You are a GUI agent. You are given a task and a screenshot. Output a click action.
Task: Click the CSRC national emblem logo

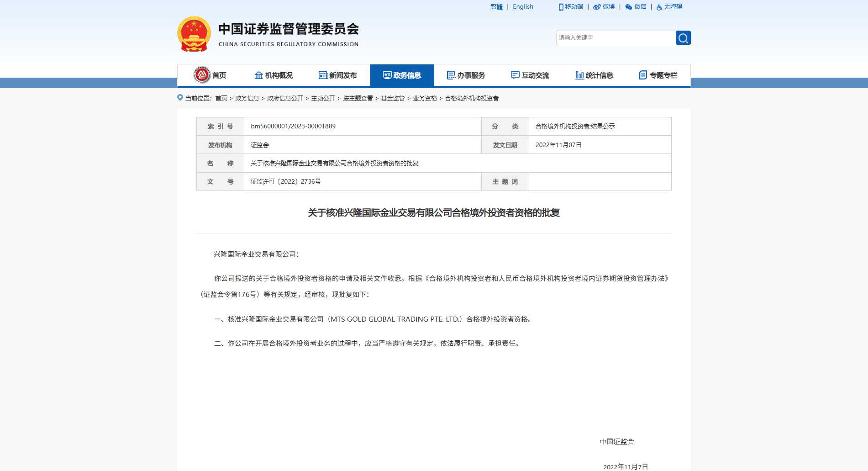coord(194,34)
